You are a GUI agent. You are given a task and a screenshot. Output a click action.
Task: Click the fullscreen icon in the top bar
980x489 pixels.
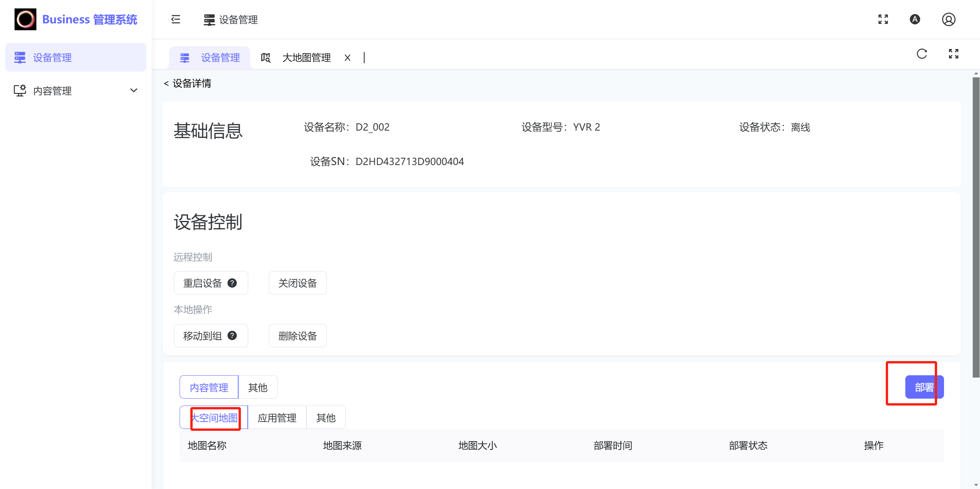(x=883, y=19)
